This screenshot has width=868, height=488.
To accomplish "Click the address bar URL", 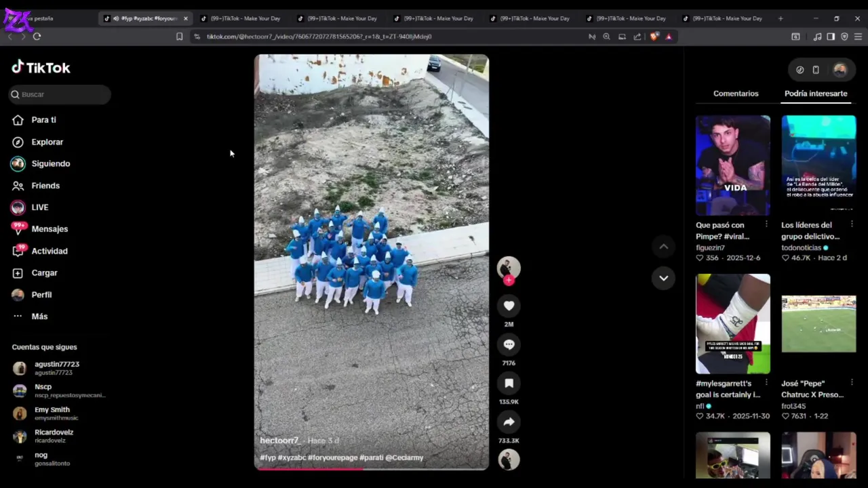I will tap(319, 37).
